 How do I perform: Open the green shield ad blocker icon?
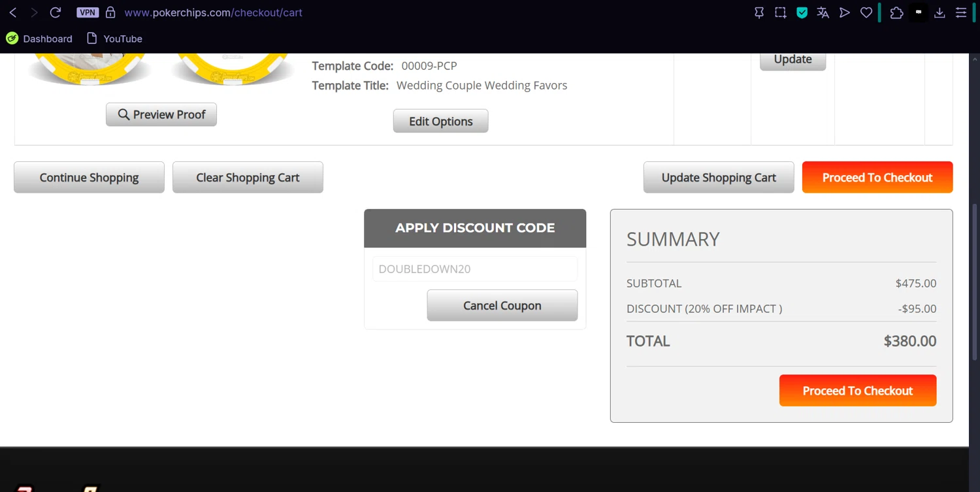tap(802, 12)
